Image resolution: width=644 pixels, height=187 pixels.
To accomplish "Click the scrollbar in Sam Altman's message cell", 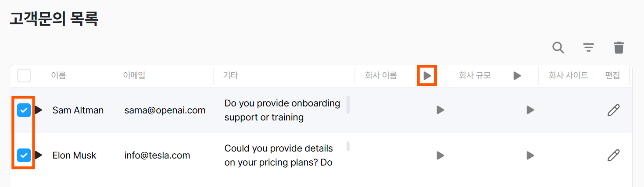I will (x=348, y=105).
